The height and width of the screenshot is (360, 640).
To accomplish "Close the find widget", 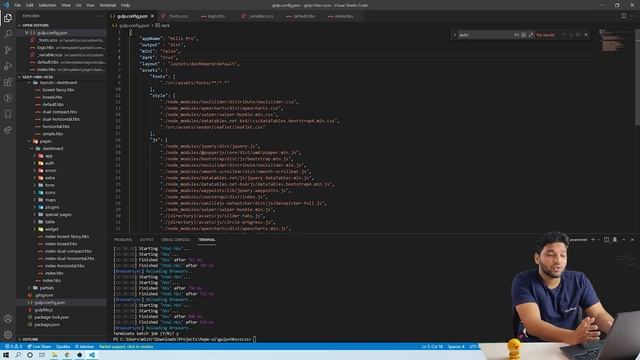I will pyautogui.click(x=587, y=35).
